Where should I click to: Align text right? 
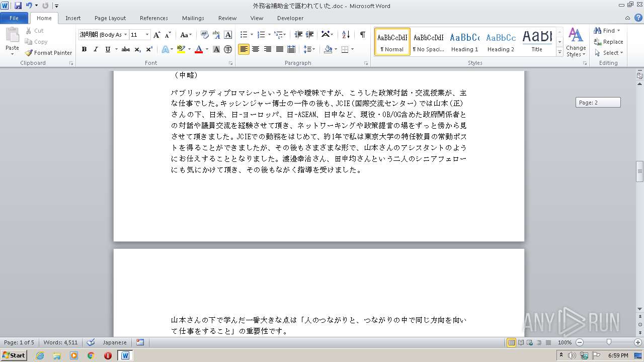pos(268,49)
